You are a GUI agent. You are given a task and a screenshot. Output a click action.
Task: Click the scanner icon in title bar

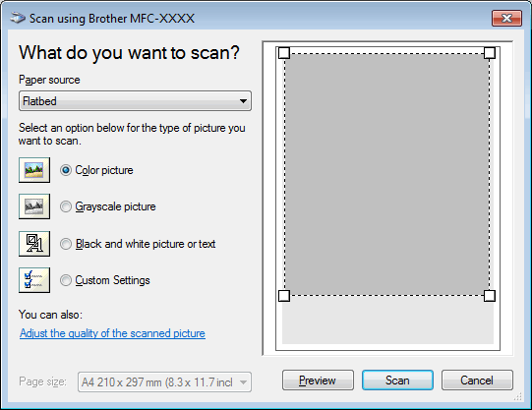tap(18, 18)
